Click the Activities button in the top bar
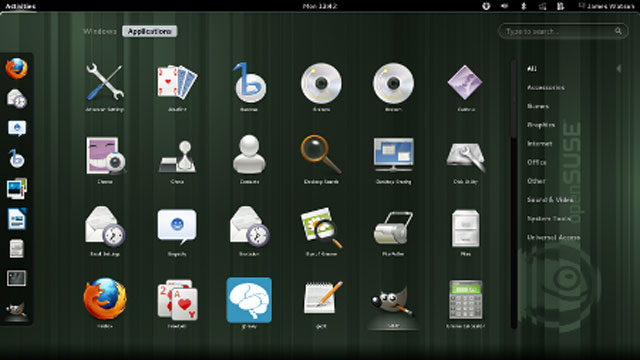Image resolution: width=640 pixels, height=360 pixels. coord(20,6)
